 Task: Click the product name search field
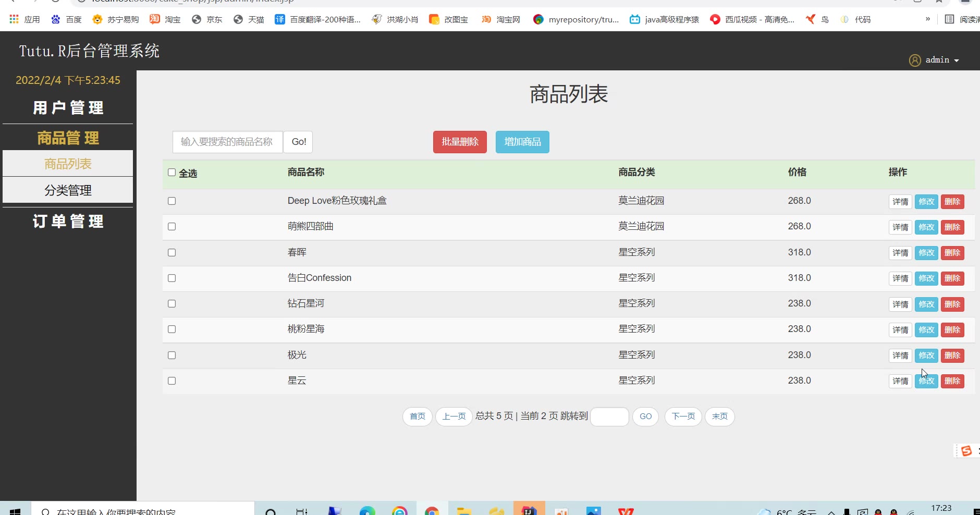point(227,142)
